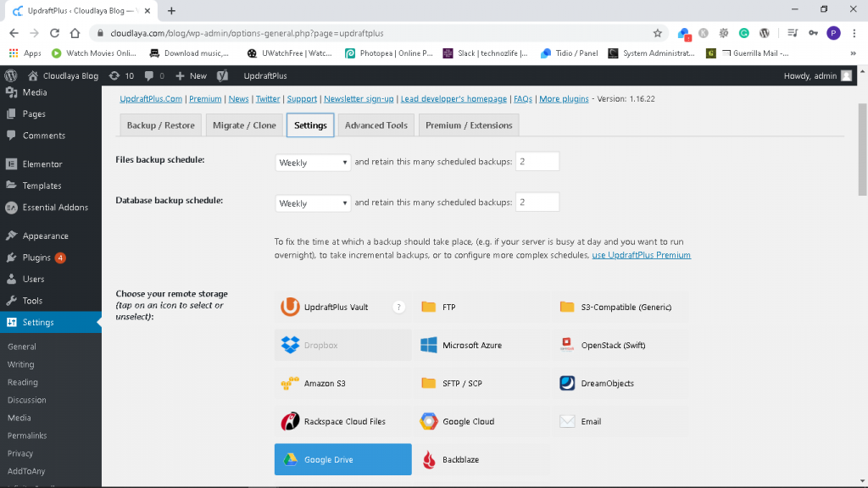Screen dimensions: 868x488
Task: Click the Grammarly extension icon
Action: (x=744, y=33)
